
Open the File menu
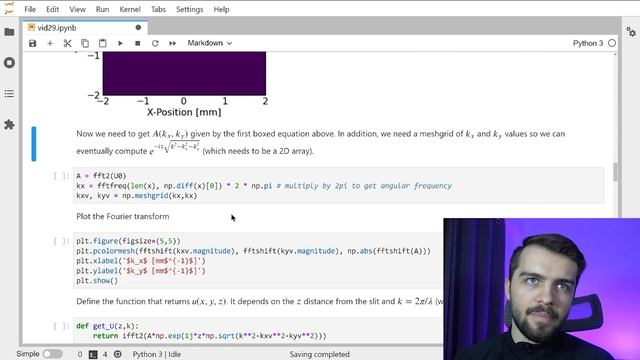tap(30, 9)
